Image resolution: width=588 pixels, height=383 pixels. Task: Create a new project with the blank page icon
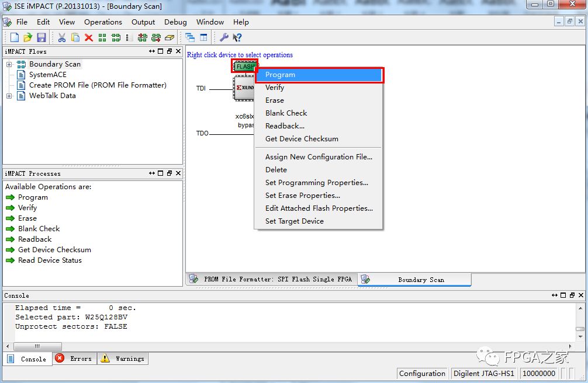pyautogui.click(x=14, y=37)
